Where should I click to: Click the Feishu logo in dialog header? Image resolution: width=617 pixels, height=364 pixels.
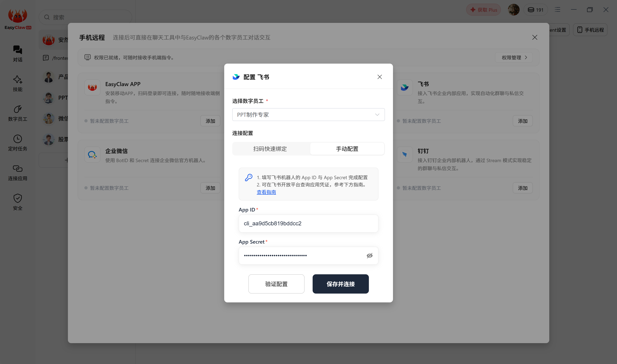pyautogui.click(x=236, y=77)
